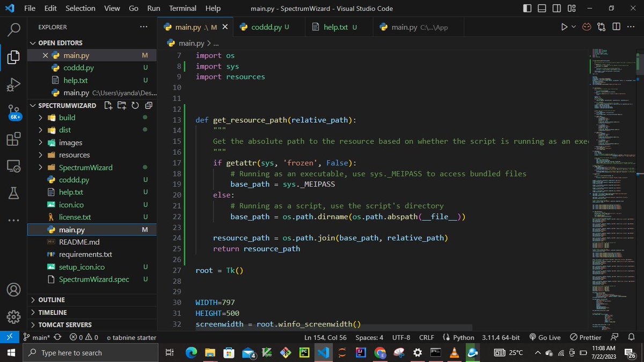Split the editor to the right
The height and width of the screenshot is (362, 644).
pyautogui.click(x=616, y=27)
